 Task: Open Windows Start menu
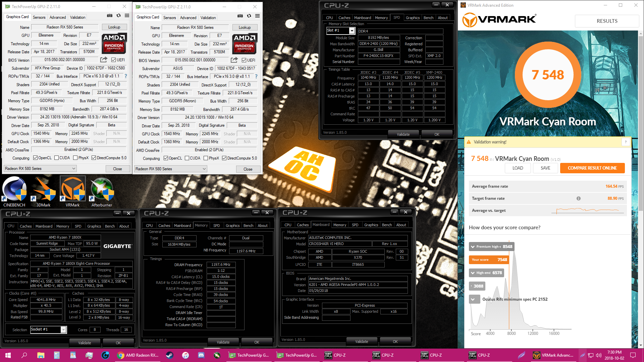[x=8, y=355]
